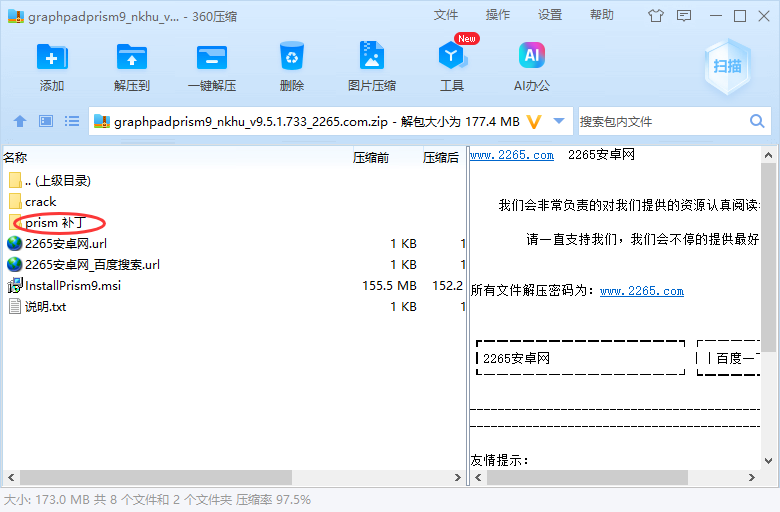Image resolution: width=780 pixels, height=512 pixels.
Task: Expand the archive path dropdown arrow
Action: 559,121
